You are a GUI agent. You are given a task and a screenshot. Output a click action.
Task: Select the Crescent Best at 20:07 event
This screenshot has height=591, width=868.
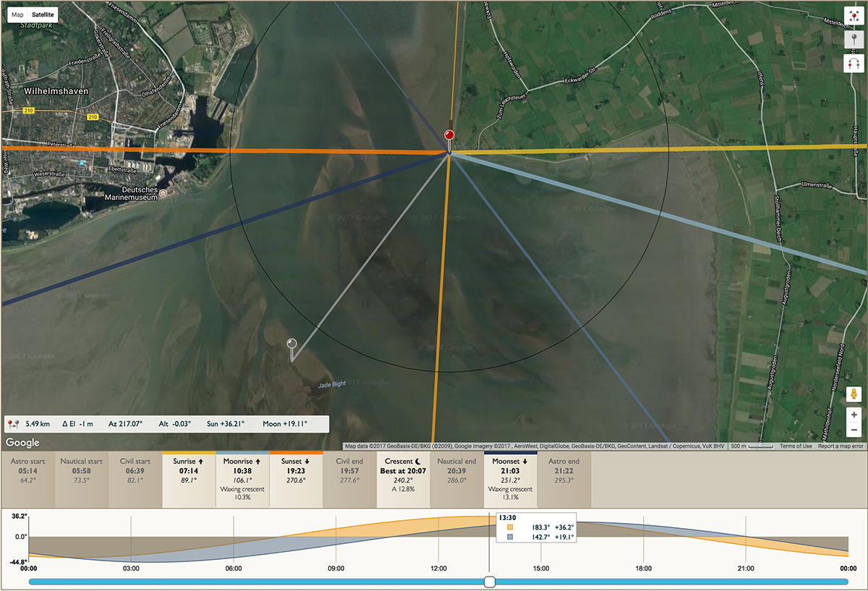[x=403, y=480]
